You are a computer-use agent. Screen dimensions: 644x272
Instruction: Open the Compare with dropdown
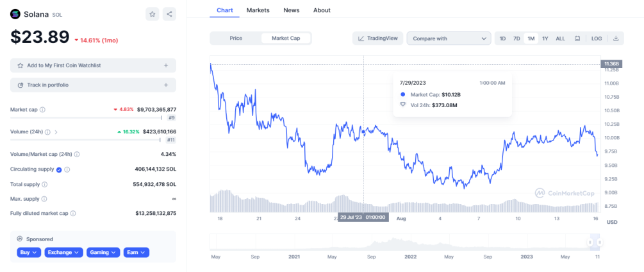tap(449, 38)
